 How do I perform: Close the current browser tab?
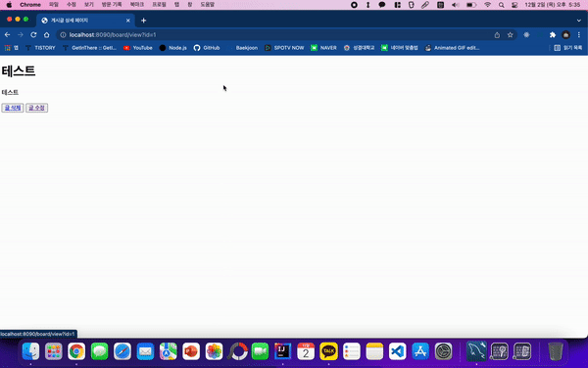tap(127, 21)
